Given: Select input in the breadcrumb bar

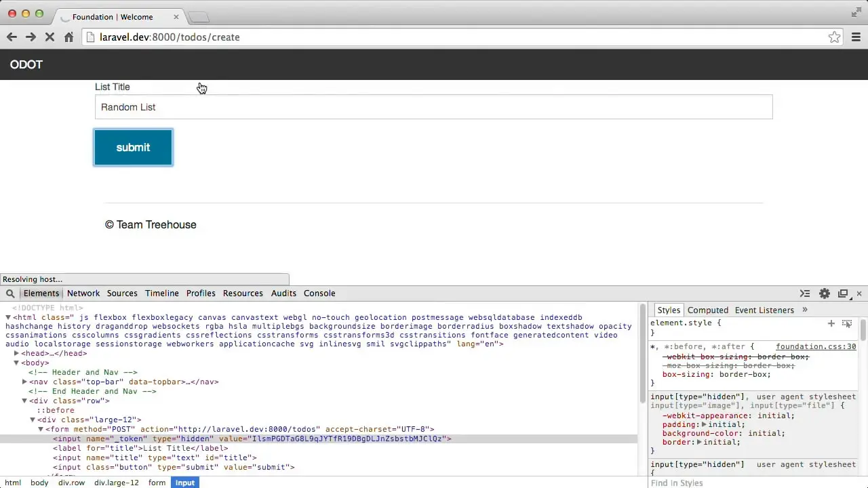Looking at the screenshot, I should pos(184,483).
